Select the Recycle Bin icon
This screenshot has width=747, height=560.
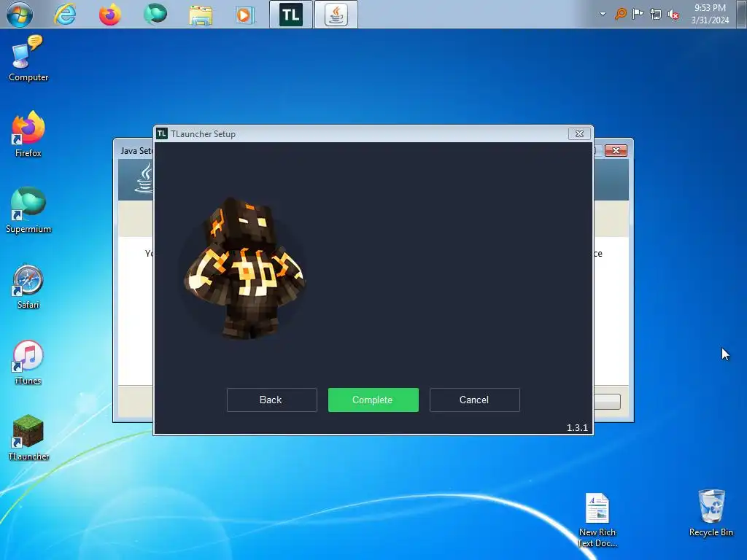coord(711,513)
